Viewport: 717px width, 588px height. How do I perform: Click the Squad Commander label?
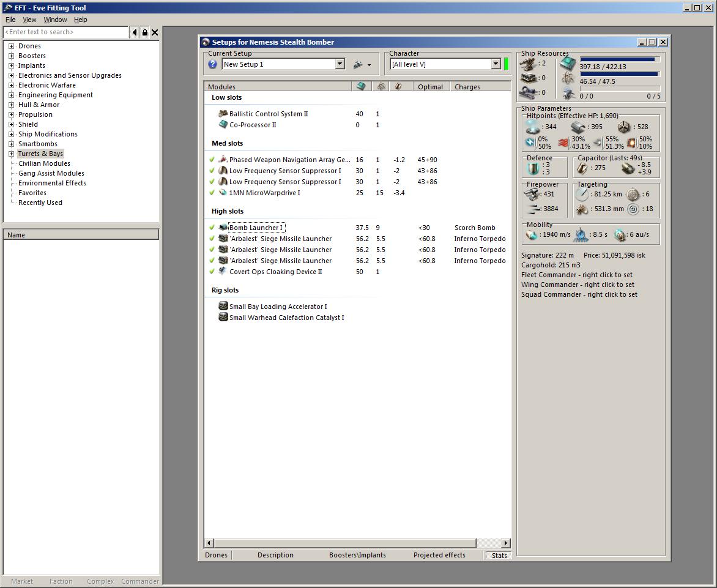[x=579, y=294]
